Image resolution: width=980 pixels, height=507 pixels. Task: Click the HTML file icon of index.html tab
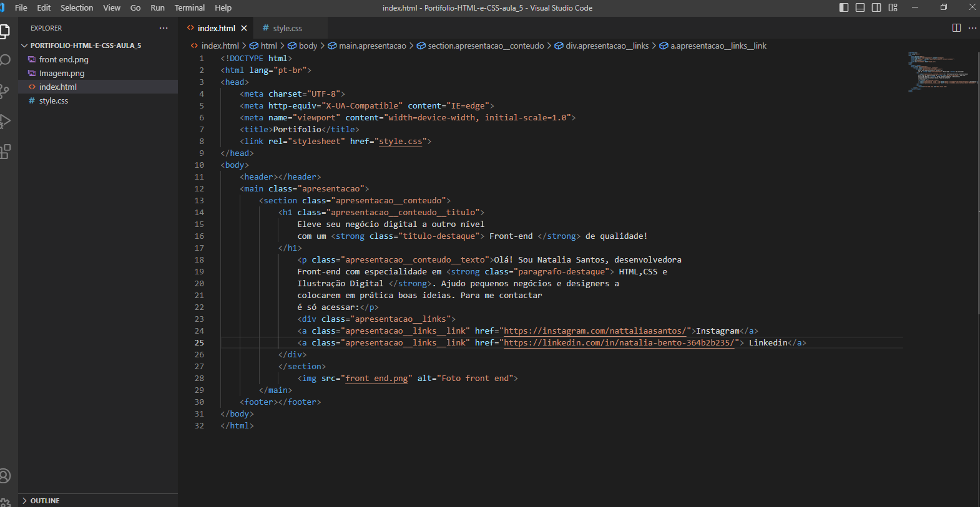(x=190, y=28)
